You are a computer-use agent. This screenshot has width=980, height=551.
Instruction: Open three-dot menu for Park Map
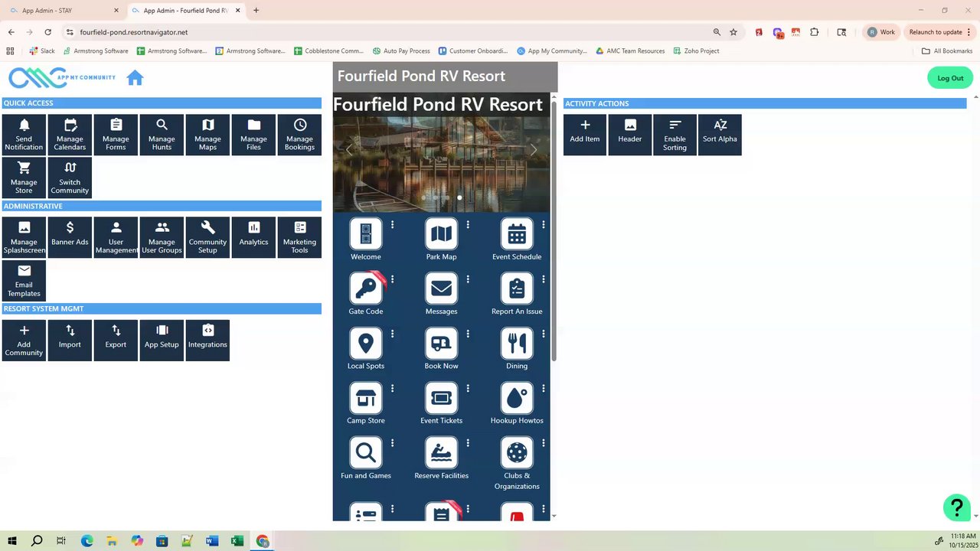468,224
